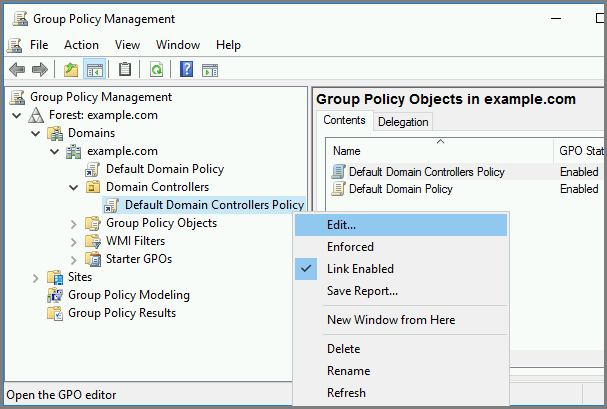Choose Edit... from the context menu
Viewport: 607px width, 409px height.
click(341, 225)
